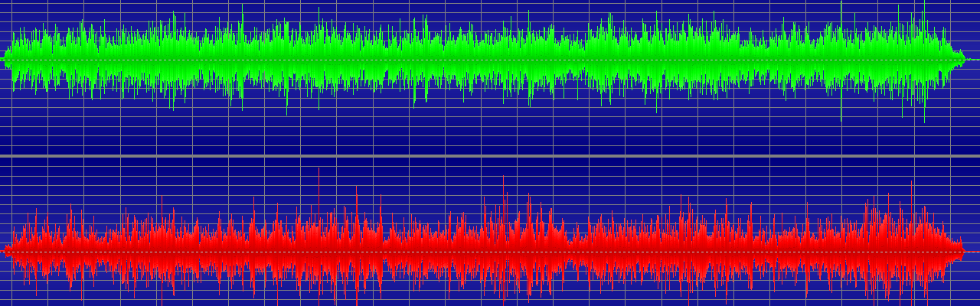The image size is (980, 306).
Task: Select the gray divider between the channels
Action: [490, 156]
